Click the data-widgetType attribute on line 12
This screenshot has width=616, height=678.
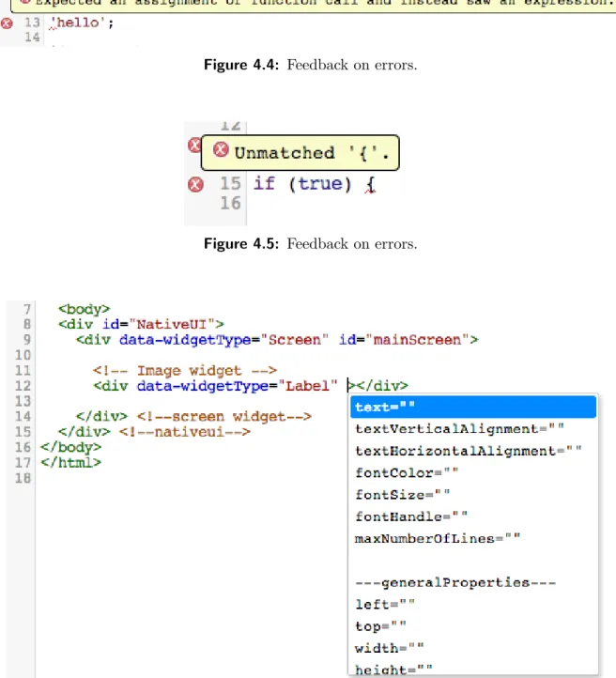click(x=203, y=386)
